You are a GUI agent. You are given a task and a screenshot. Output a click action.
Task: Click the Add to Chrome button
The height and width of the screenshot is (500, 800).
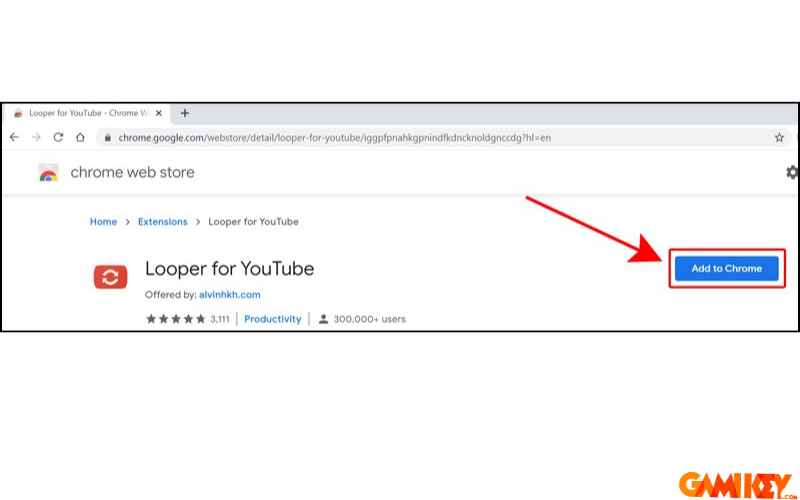coord(726,268)
